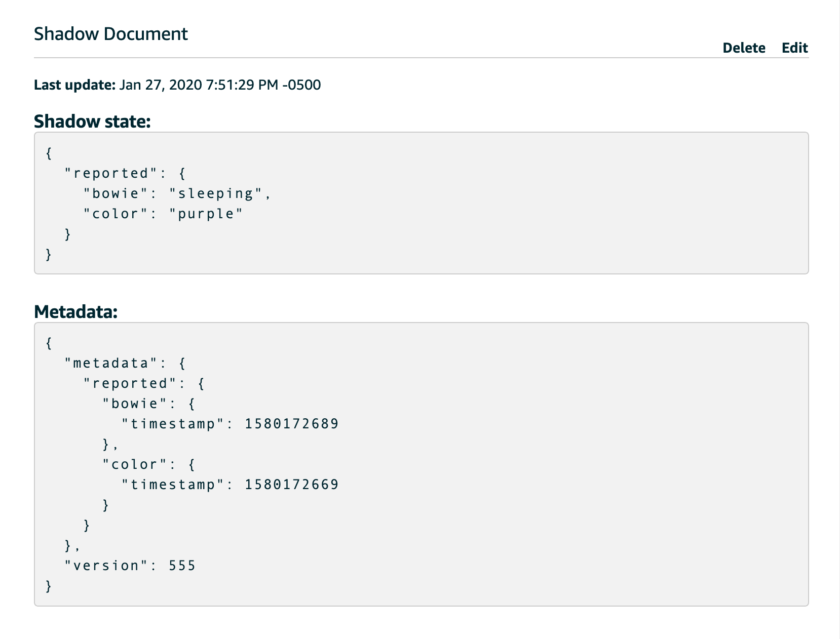The width and height of the screenshot is (840, 639).
Task: Click the Jan 27, 2020 update time
Action: pos(220,85)
